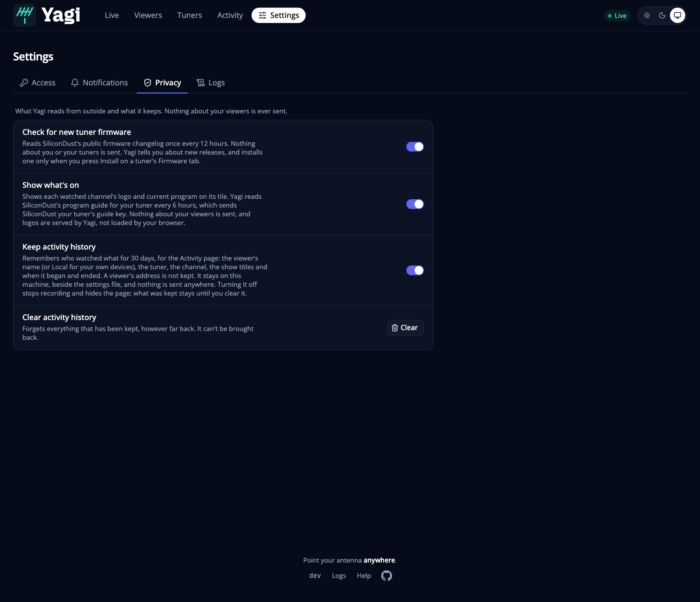This screenshot has height=602, width=700.
Task: Click the Yagi antenna logo icon
Action: click(x=24, y=15)
